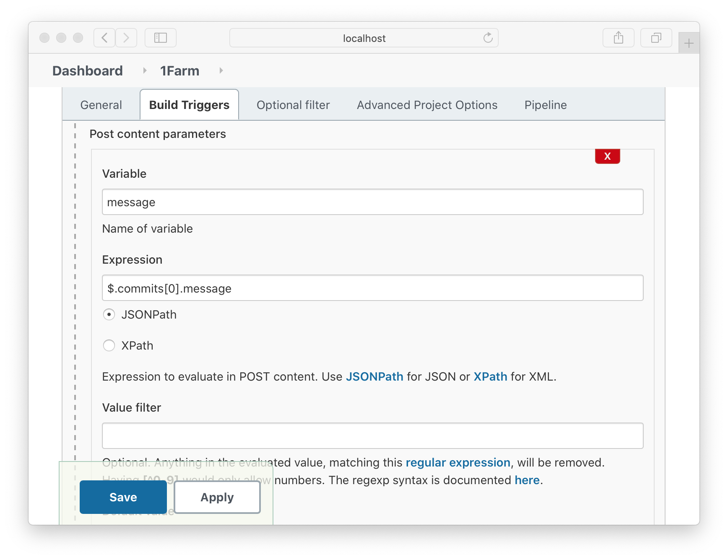Click the 'Post content parameters' heading
Screen dimensions: 728x560
tap(158, 134)
